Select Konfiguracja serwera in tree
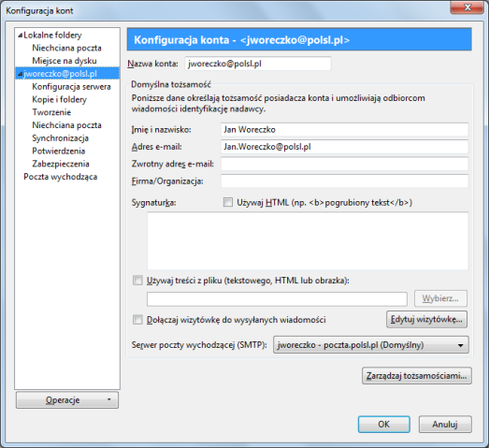The image size is (489, 448). tap(71, 87)
